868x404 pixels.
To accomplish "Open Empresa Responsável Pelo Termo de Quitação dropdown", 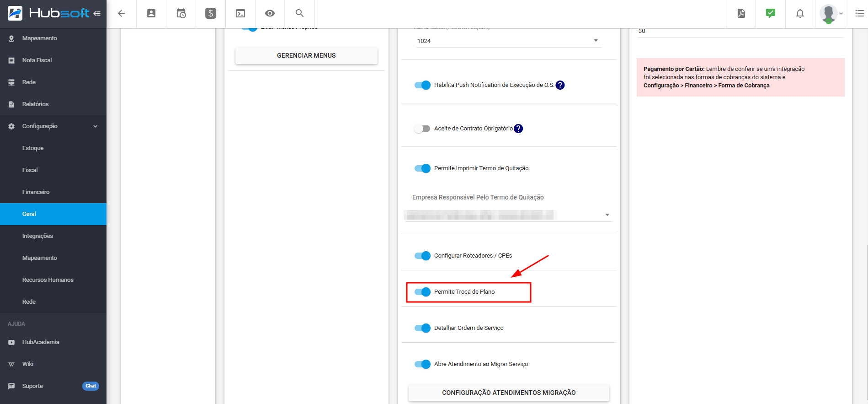I will point(508,215).
